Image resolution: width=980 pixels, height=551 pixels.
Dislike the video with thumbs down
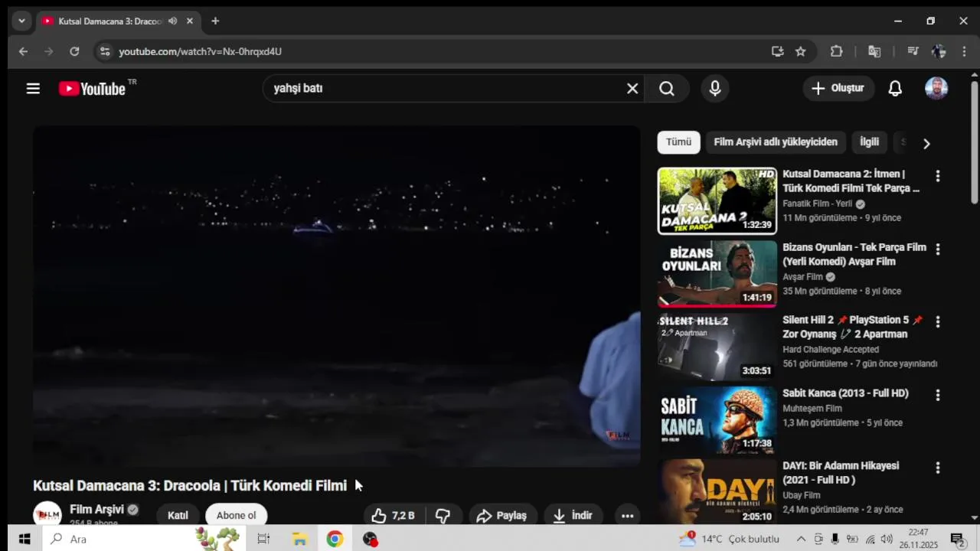(443, 516)
